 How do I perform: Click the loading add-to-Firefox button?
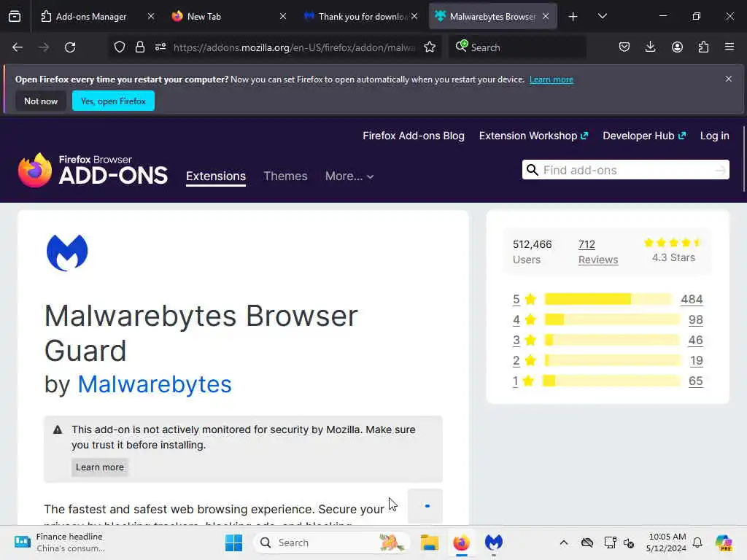pos(425,506)
